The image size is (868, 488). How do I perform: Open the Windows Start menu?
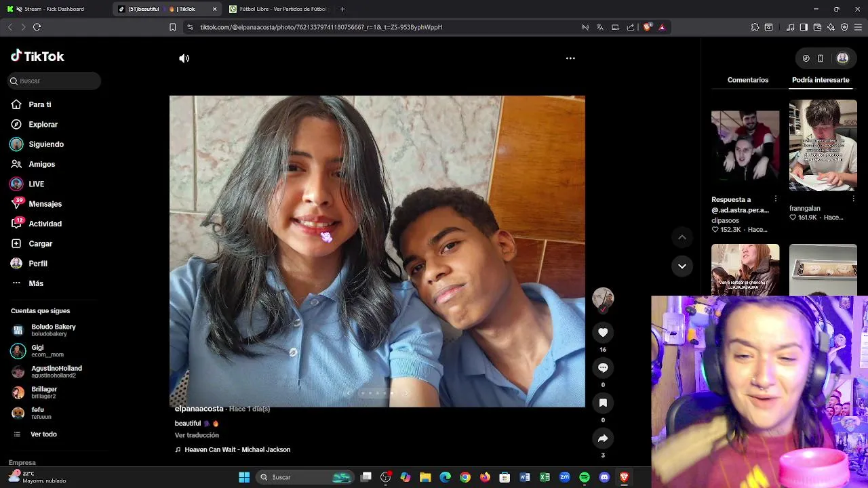(244, 477)
